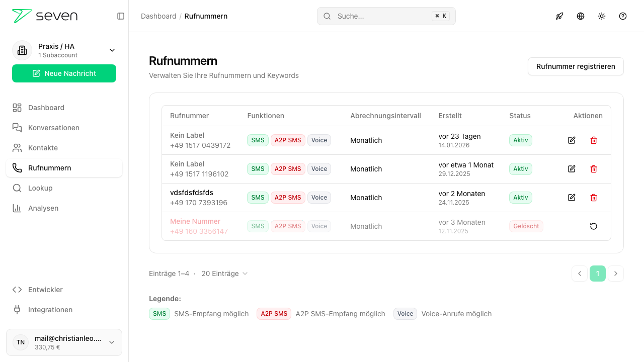Screen dimensions: 644x362
Task: Toggle Integrationen in the sidebar
Action: [50, 310]
